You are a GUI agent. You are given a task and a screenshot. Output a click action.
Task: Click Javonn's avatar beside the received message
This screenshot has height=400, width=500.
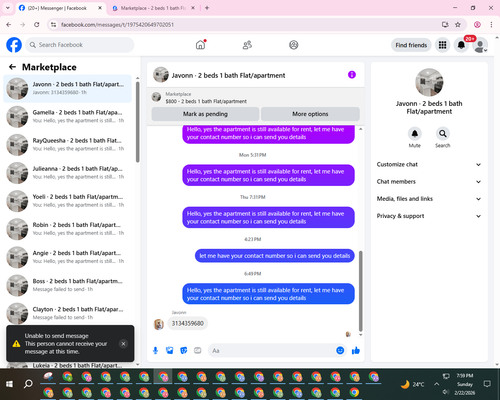click(x=159, y=324)
